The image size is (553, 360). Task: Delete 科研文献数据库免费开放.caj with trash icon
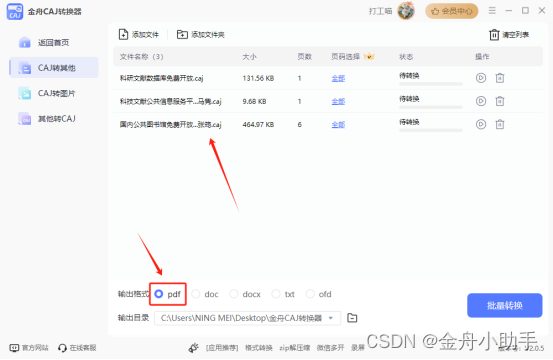[500, 78]
